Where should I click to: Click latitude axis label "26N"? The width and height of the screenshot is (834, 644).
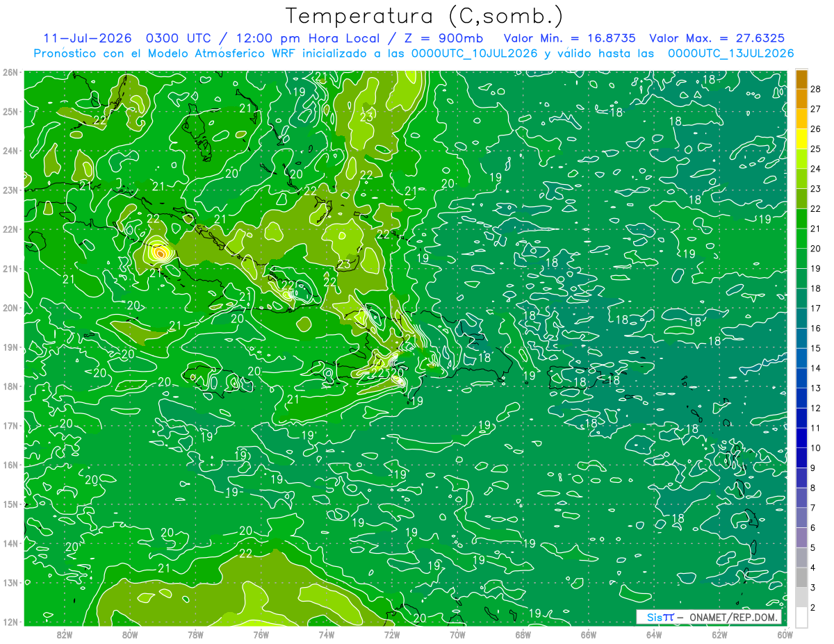tap(10, 72)
